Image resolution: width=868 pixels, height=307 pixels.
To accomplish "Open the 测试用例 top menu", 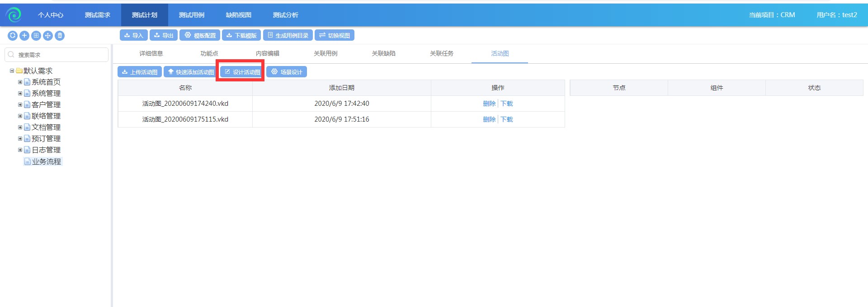I will point(192,15).
